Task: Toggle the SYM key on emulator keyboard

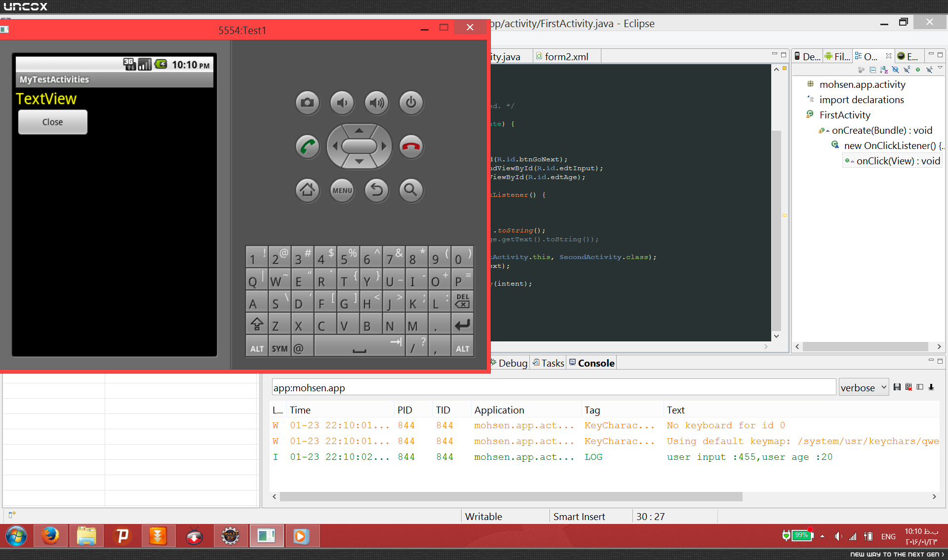Action: [x=279, y=347]
